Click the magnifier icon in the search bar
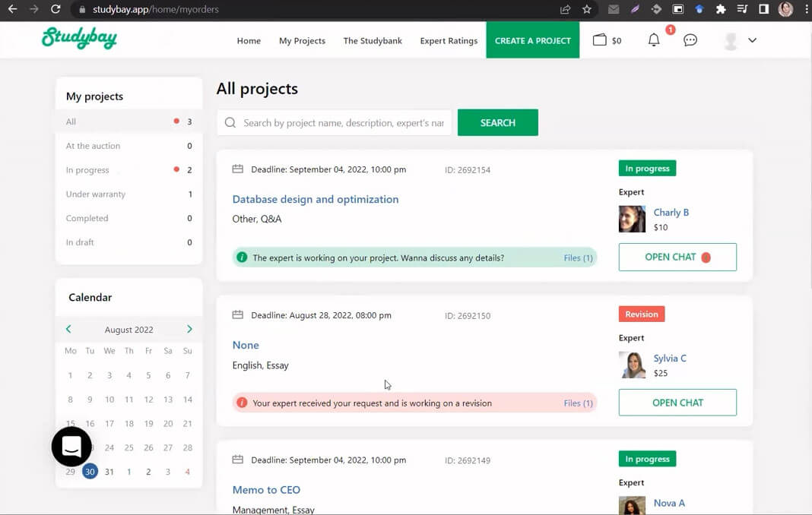Image resolution: width=812 pixels, height=515 pixels. point(230,122)
